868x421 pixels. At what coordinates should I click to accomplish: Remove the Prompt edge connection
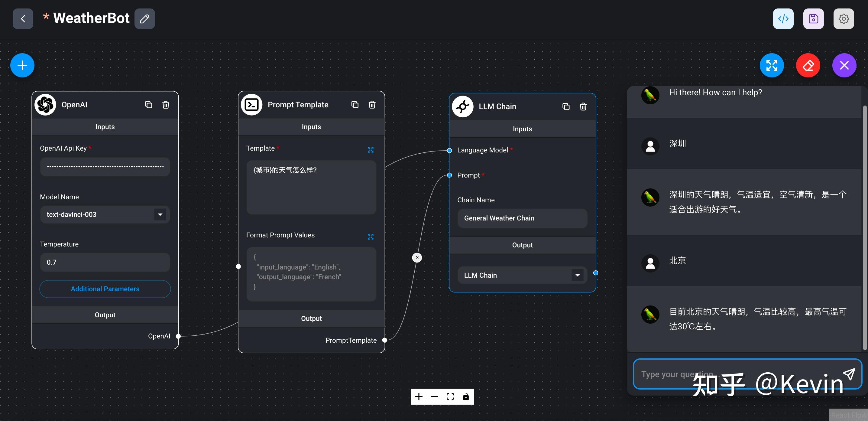click(x=417, y=257)
